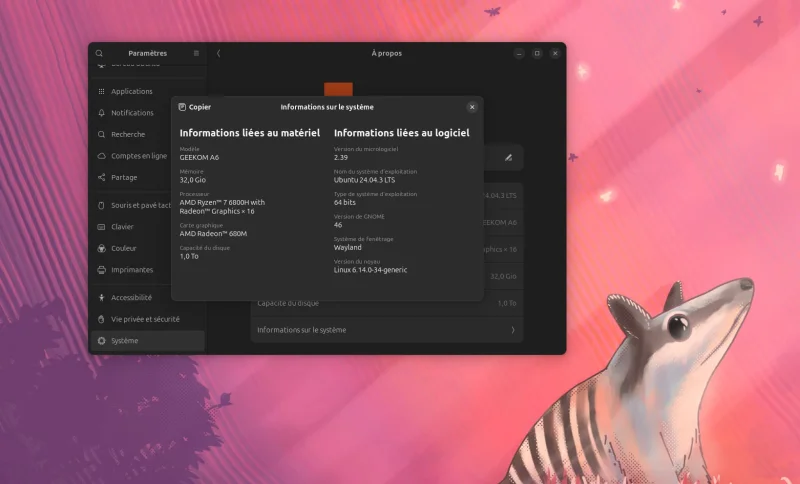Open Notifications settings panel

point(148,113)
